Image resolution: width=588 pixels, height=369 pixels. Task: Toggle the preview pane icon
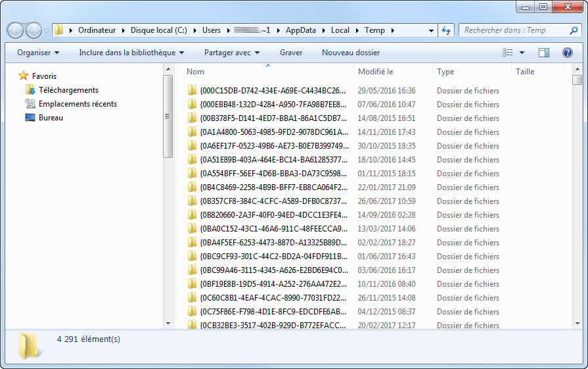point(544,53)
